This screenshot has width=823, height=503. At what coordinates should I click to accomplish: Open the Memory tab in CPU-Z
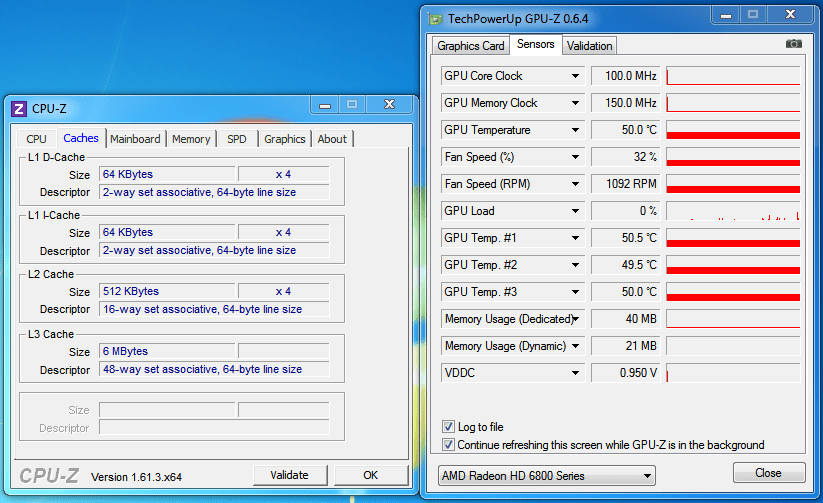coord(191,139)
